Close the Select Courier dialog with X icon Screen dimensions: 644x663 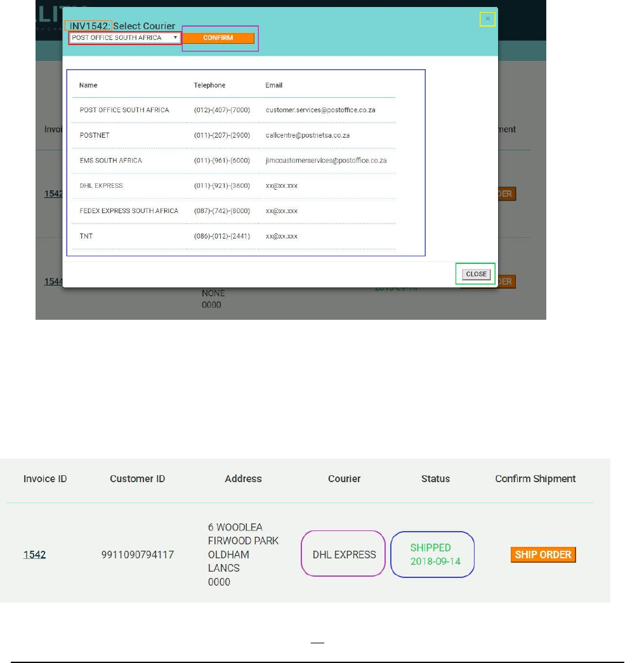click(x=487, y=19)
